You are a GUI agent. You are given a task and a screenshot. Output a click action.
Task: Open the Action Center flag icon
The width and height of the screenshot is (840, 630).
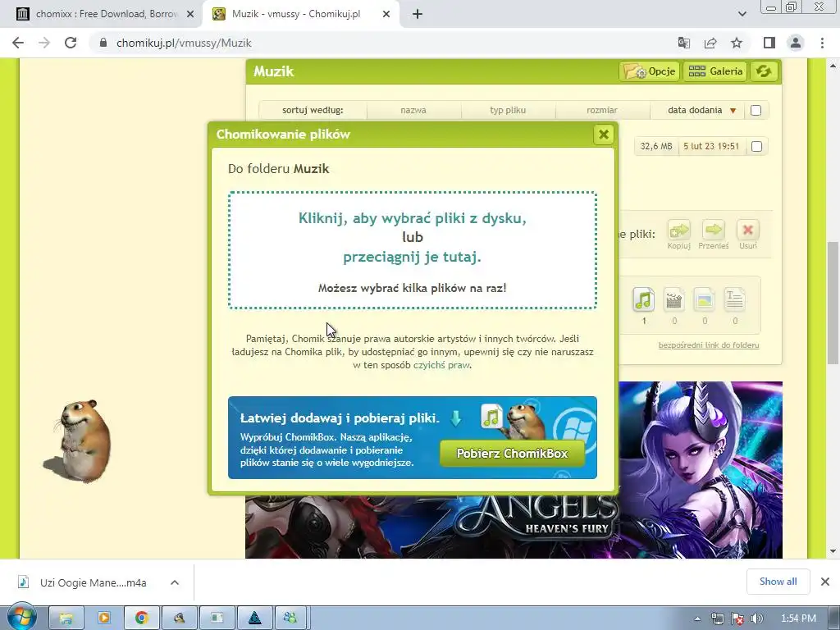coord(737,619)
